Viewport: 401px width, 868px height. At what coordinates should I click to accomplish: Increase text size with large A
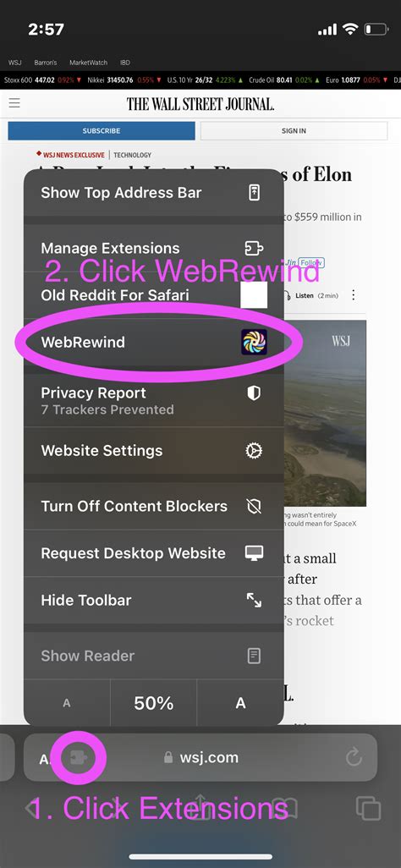pyautogui.click(x=240, y=703)
